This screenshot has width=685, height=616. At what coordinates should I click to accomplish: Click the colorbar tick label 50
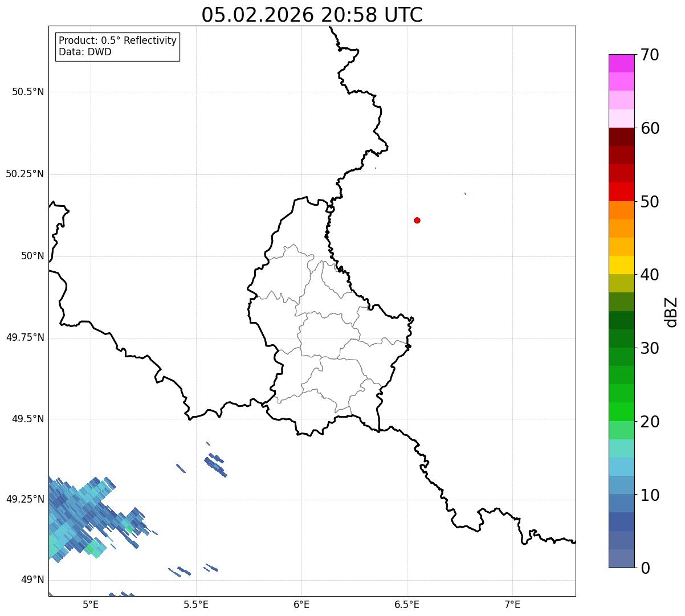(650, 202)
